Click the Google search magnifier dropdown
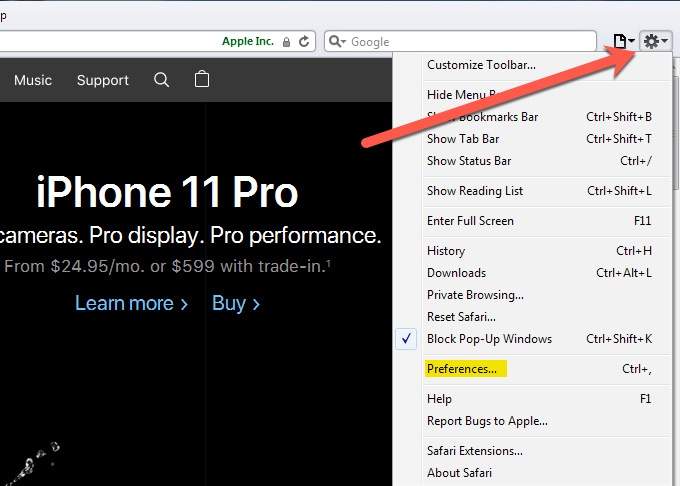 [x=337, y=42]
